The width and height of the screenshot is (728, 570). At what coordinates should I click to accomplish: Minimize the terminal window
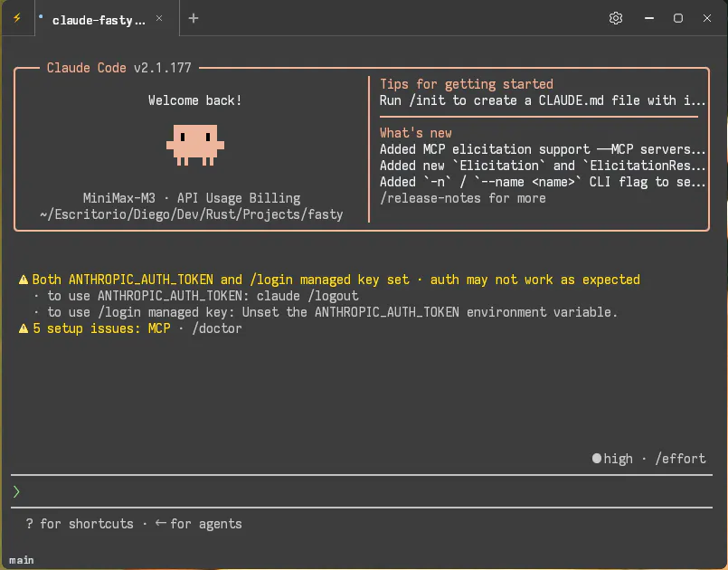(649, 18)
